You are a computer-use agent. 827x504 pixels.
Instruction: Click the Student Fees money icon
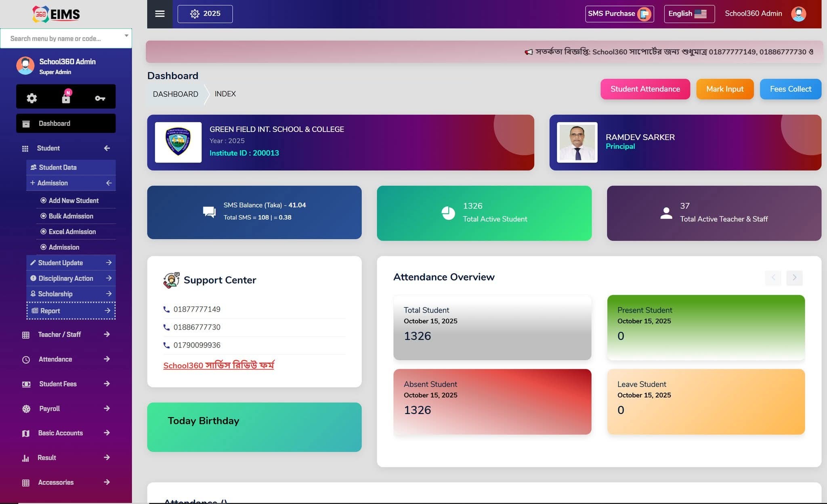tap(26, 384)
